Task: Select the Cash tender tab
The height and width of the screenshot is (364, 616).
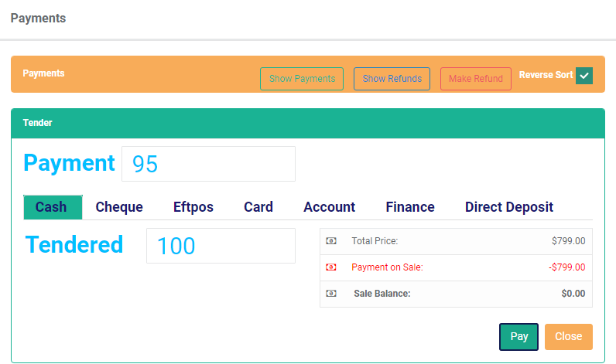Action: point(53,207)
